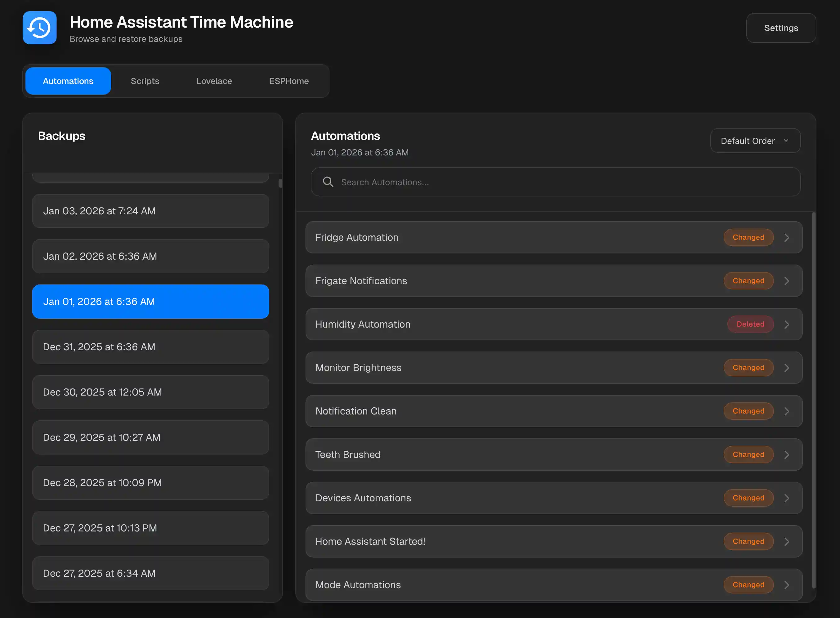The image size is (840, 618).
Task: Switch to the Scripts tab
Action: [145, 81]
